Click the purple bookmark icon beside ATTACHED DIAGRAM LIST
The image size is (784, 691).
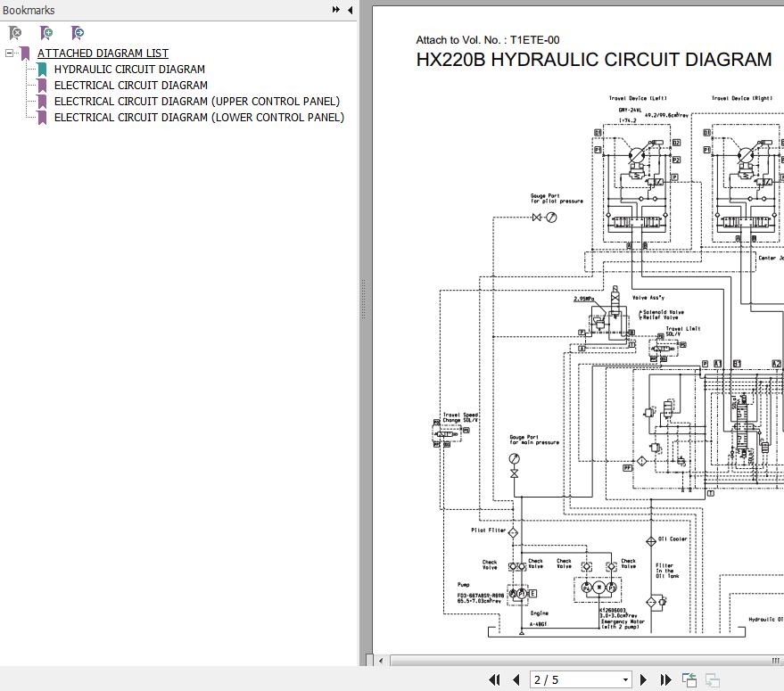pyautogui.click(x=25, y=53)
